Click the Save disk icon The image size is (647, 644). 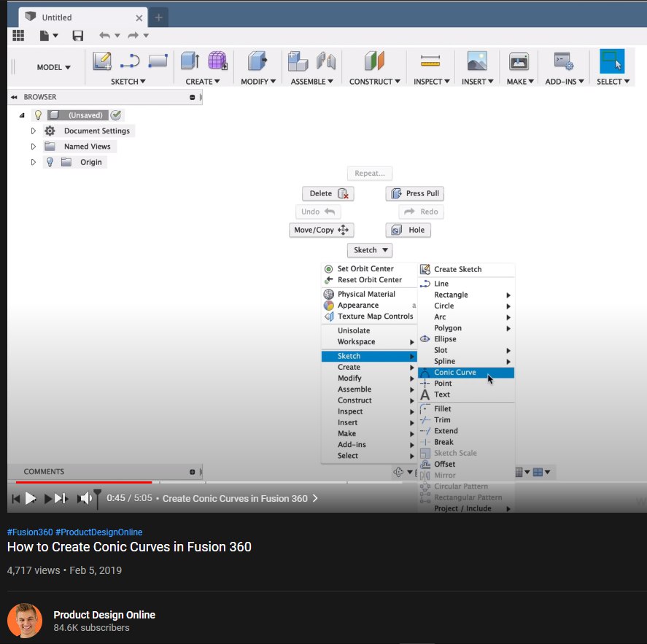click(77, 36)
